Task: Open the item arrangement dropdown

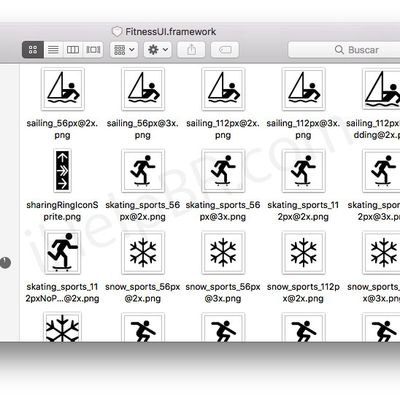Action: tap(124, 50)
